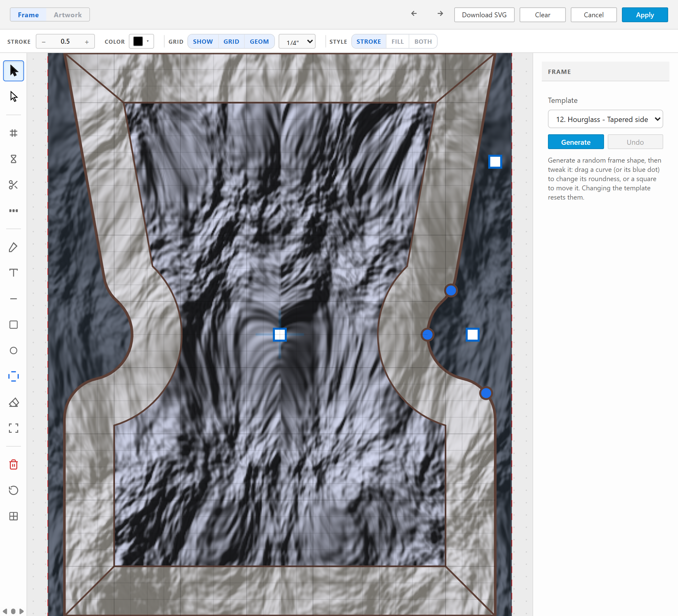The width and height of the screenshot is (678, 616).
Task: Decrease stroke with minus button
Action: (x=44, y=42)
